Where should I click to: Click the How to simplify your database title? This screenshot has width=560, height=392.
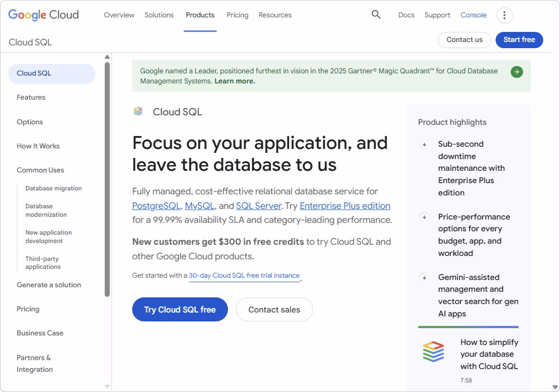pyautogui.click(x=489, y=354)
